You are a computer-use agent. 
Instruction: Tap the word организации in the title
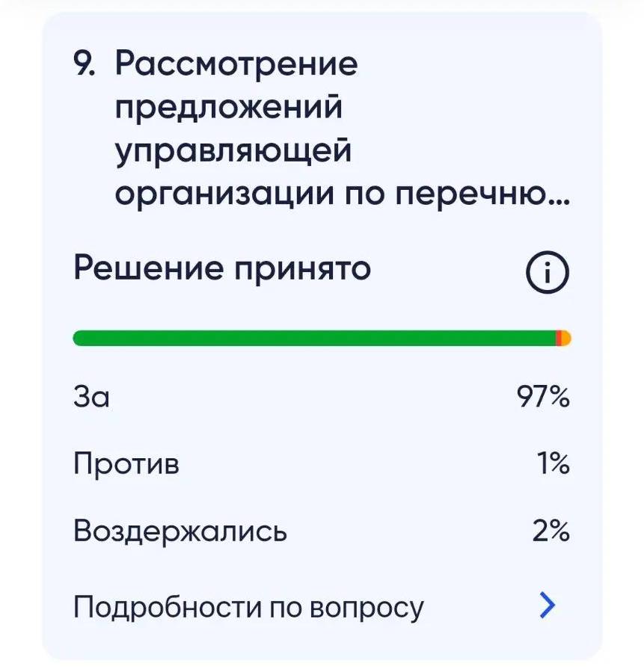pos(224,195)
